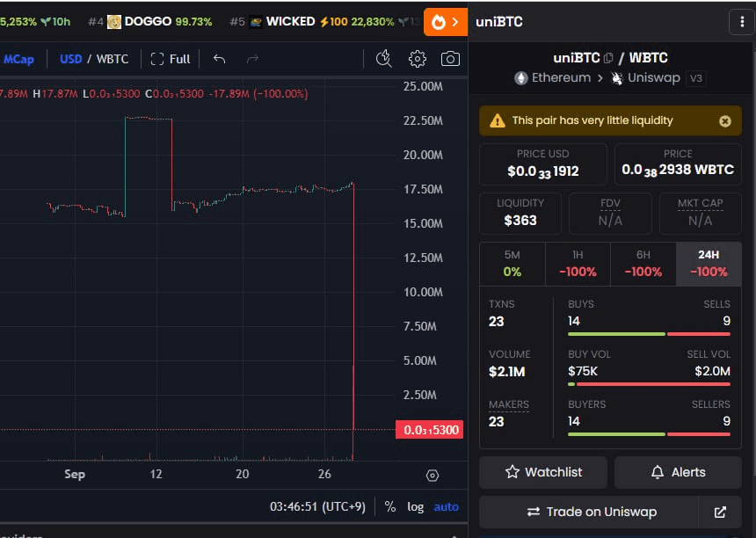Select the 24H stats tab
The image size is (756, 538).
tap(709, 264)
